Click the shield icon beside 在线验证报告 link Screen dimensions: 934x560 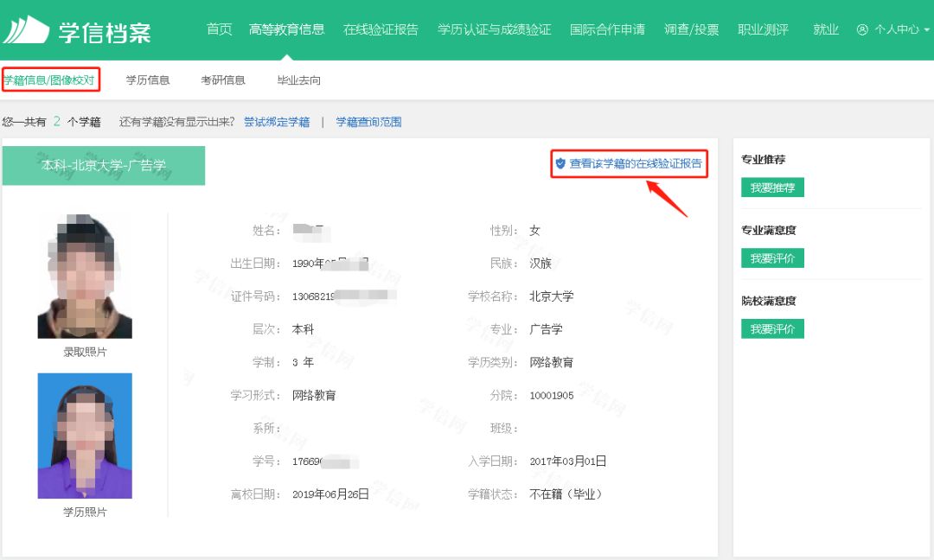tap(560, 163)
